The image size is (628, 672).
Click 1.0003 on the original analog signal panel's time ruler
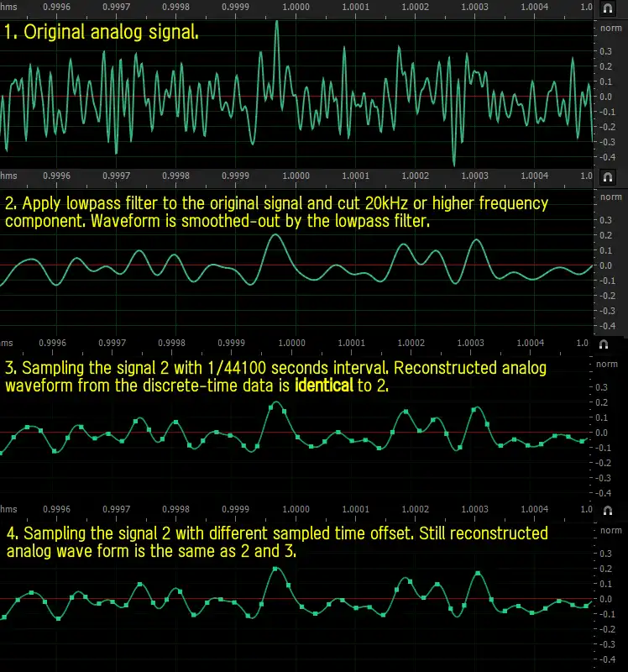[x=474, y=7]
